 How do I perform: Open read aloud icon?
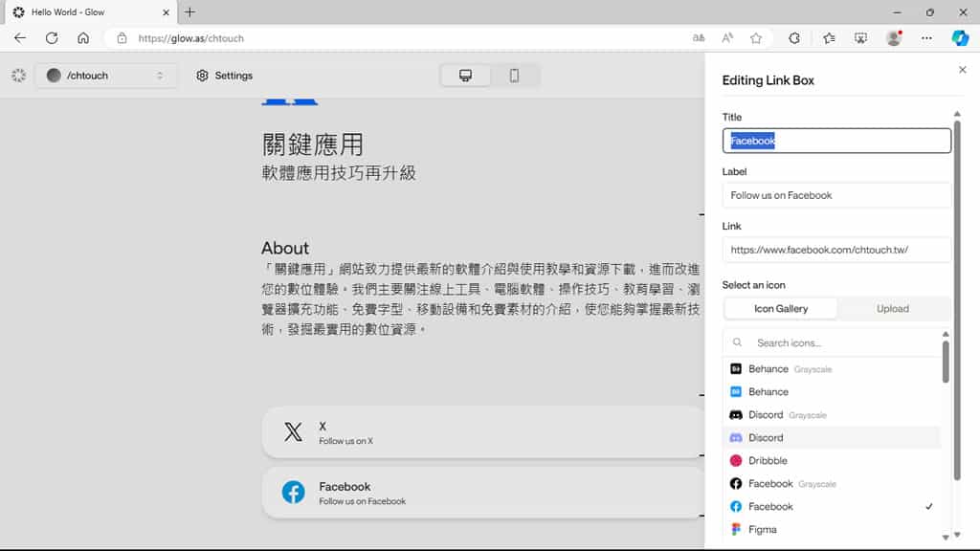point(727,38)
